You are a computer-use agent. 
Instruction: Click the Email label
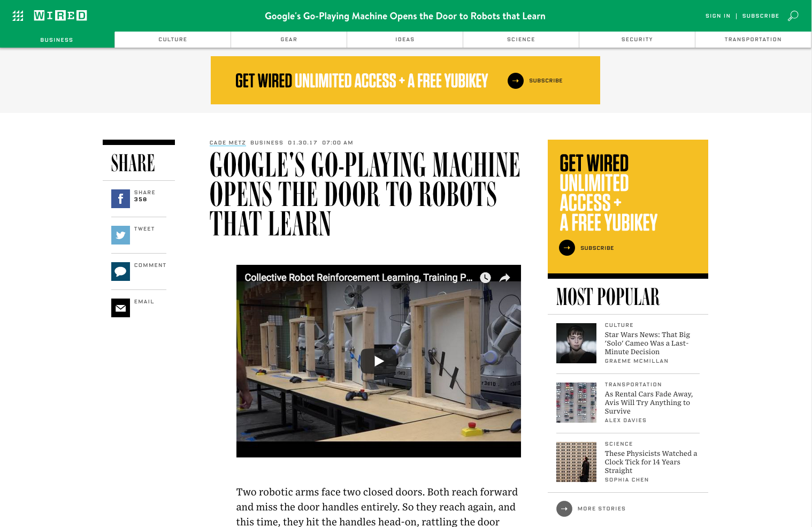tap(144, 302)
